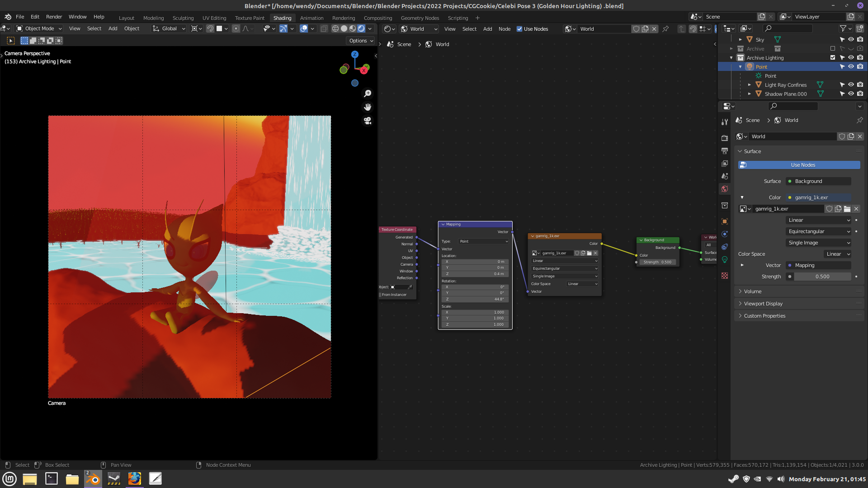
Task: Open the Equirectangular projection dropdown in properties
Action: pos(819,231)
